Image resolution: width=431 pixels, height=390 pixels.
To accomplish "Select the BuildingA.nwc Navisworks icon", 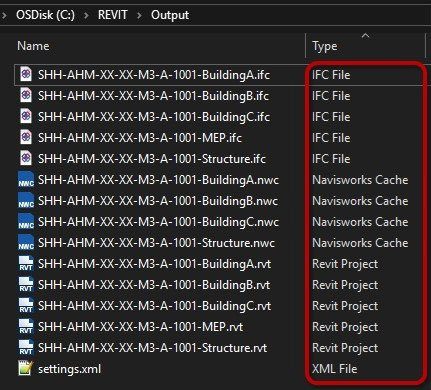I will [x=26, y=180].
